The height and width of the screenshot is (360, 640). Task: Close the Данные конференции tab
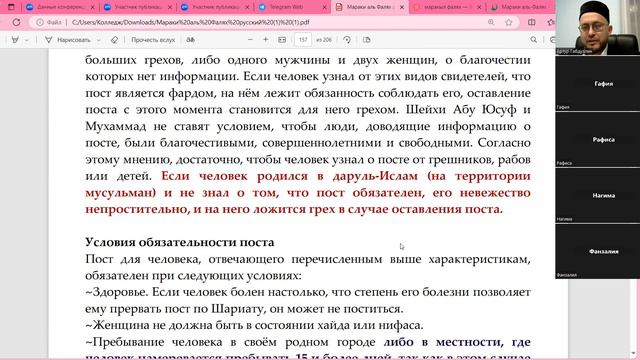pyautogui.click(x=93, y=7)
